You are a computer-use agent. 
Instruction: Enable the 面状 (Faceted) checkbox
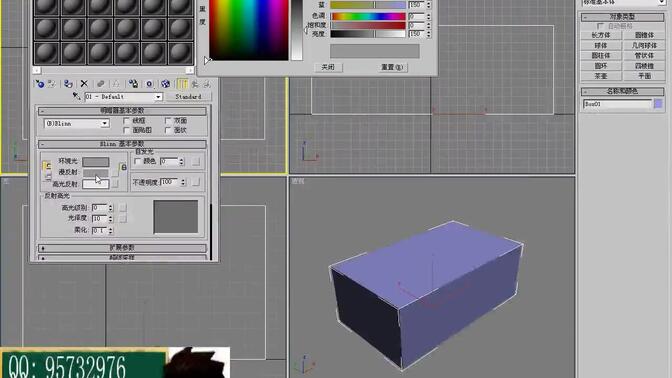168,130
